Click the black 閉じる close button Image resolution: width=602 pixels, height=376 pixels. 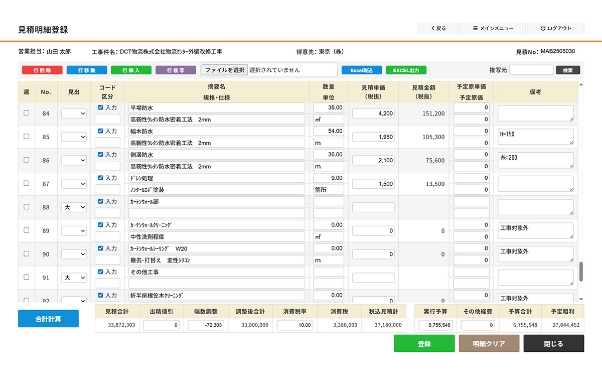coord(554,343)
